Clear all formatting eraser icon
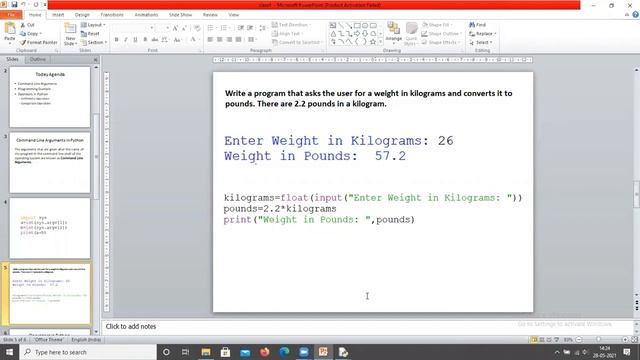This screenshot has width=640, height=360. click(197, 28)
